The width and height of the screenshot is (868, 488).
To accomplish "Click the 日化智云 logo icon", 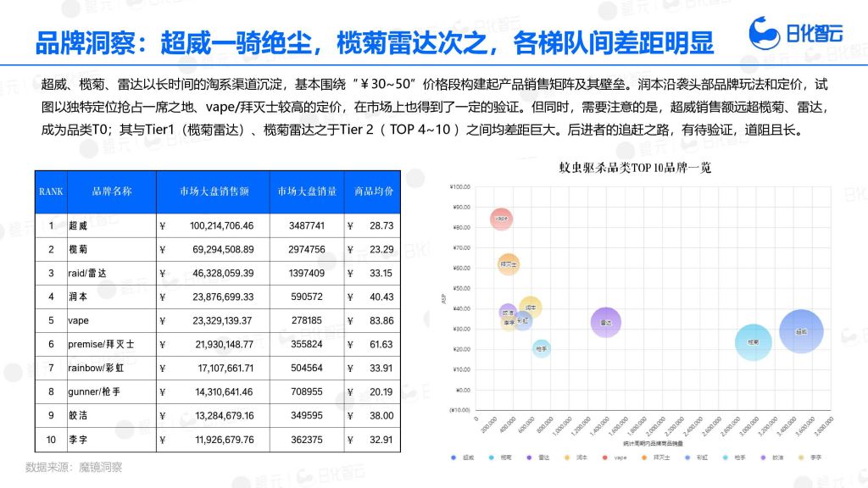I will click(764, 33).
